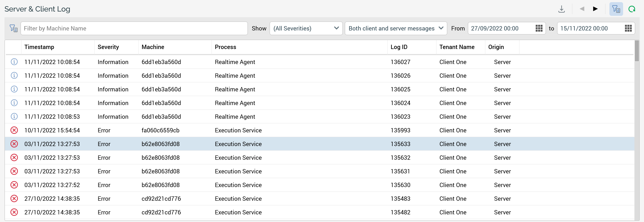Image resolution: width=644 pixels, height=222 pixels.
Task: Open the From date calendar picker
Action: (539, 28)
